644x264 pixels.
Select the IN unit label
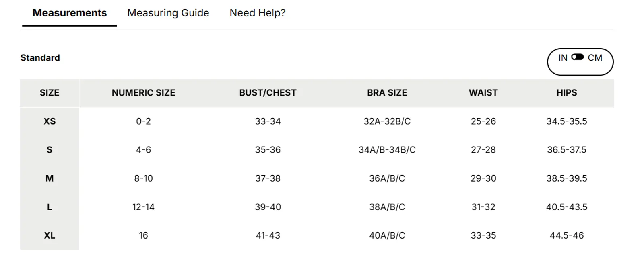click(x=563, y=58)
